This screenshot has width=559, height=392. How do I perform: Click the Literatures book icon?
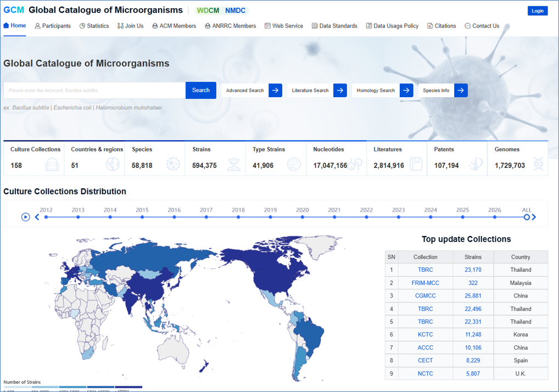pos(416,164)
